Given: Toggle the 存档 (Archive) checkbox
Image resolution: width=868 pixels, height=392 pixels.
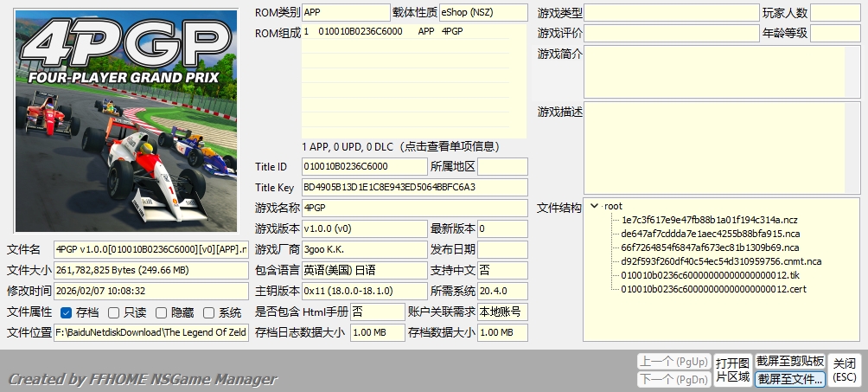Looking at the screenshot, I should [x=67, y=312].
